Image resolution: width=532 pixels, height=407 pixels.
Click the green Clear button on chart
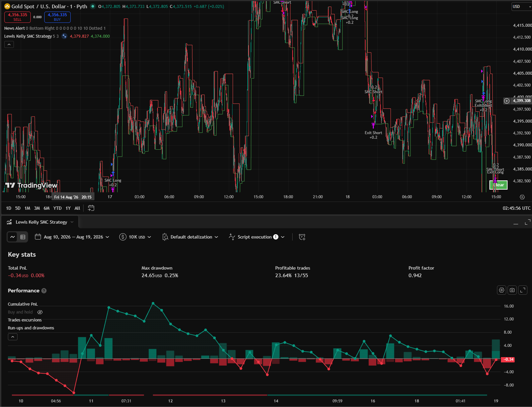[x=498, y=185]
